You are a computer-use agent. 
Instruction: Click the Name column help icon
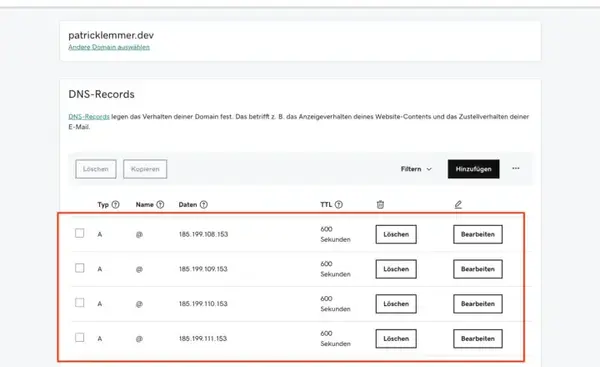click(x=160, y=205)
